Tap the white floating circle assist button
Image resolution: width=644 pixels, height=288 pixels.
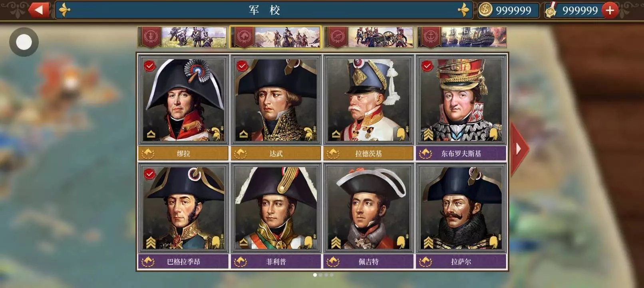pos(24,42)
